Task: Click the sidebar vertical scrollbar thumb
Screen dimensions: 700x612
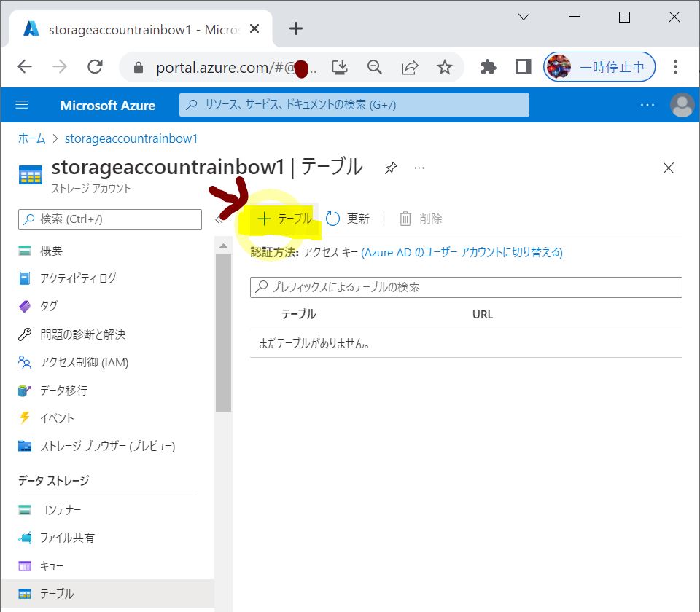Action: 223,333
